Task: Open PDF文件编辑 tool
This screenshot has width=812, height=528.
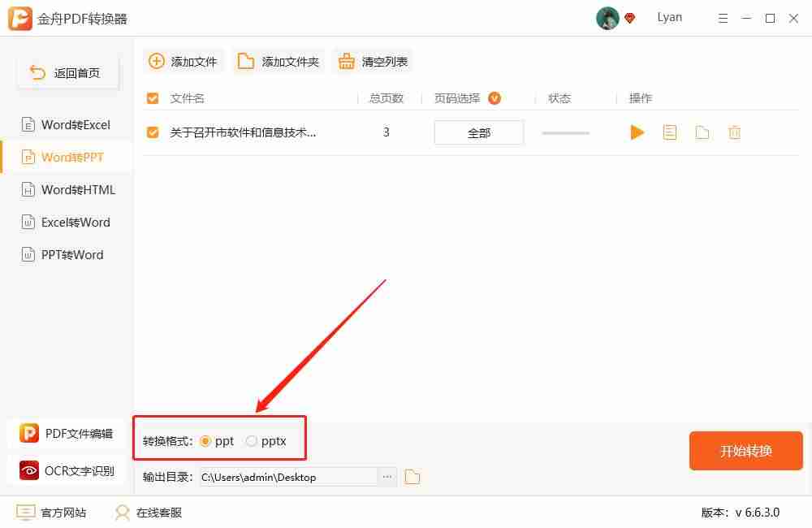Action: pos(67,433)
